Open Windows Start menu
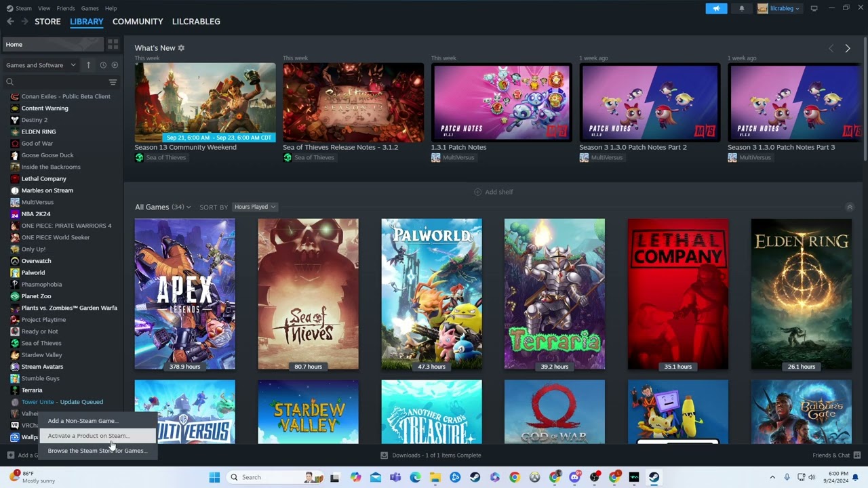The image size is (868, 488). [x=214, y=477]
